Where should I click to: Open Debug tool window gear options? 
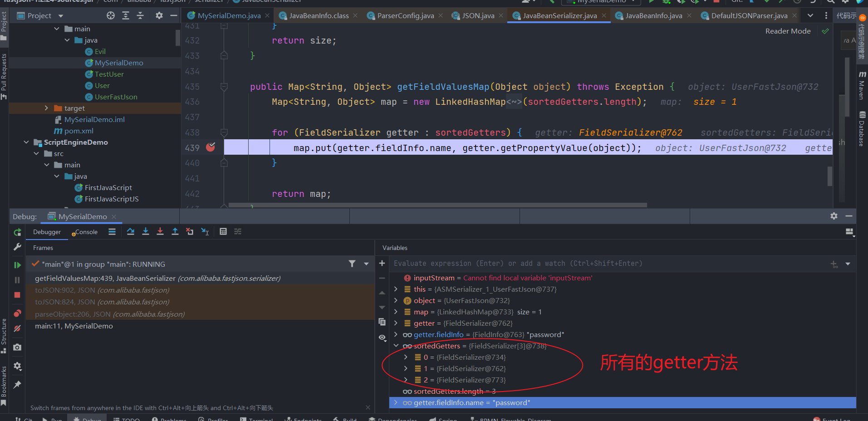click(834, 216)
